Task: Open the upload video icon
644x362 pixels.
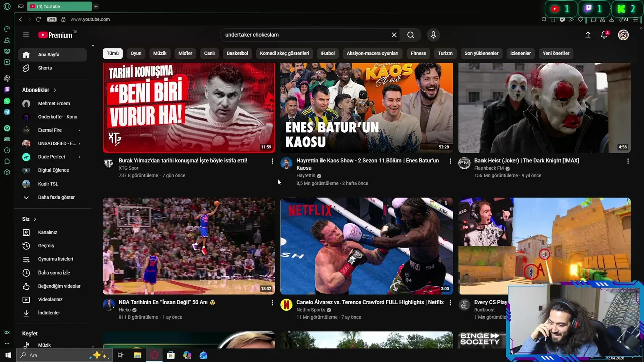Action: (x=588, y=35)
